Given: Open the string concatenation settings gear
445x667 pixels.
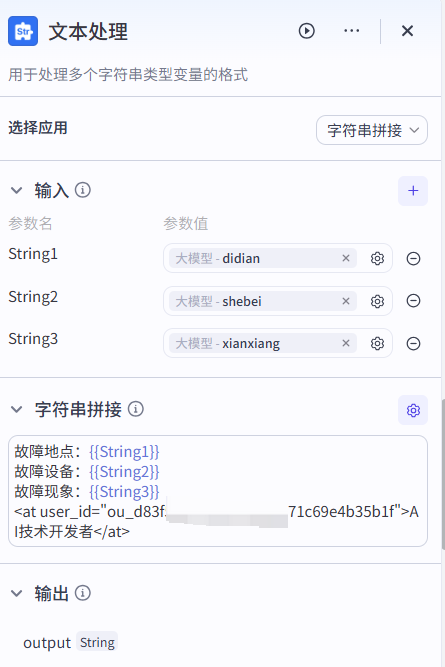Looking at the screenshot, I should click(413, 410).
